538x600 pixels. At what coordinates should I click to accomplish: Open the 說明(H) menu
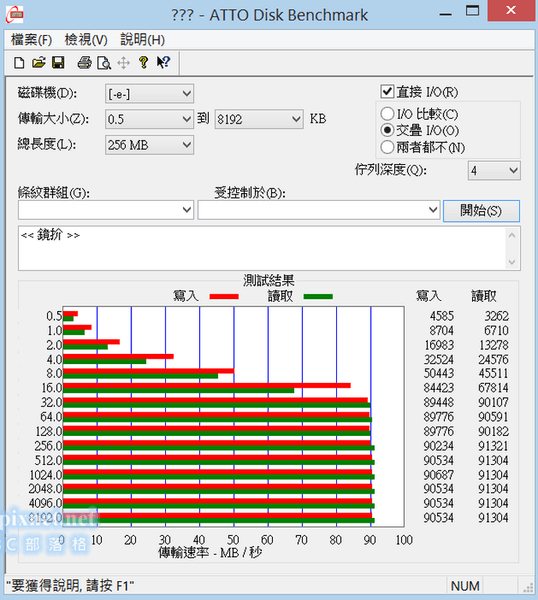[x=142, y=40]
